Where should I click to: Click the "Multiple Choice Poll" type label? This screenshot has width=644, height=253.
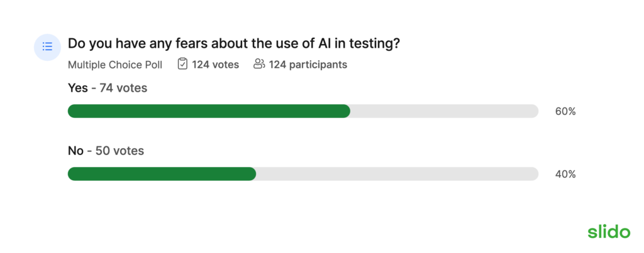(x=115, y=65)
